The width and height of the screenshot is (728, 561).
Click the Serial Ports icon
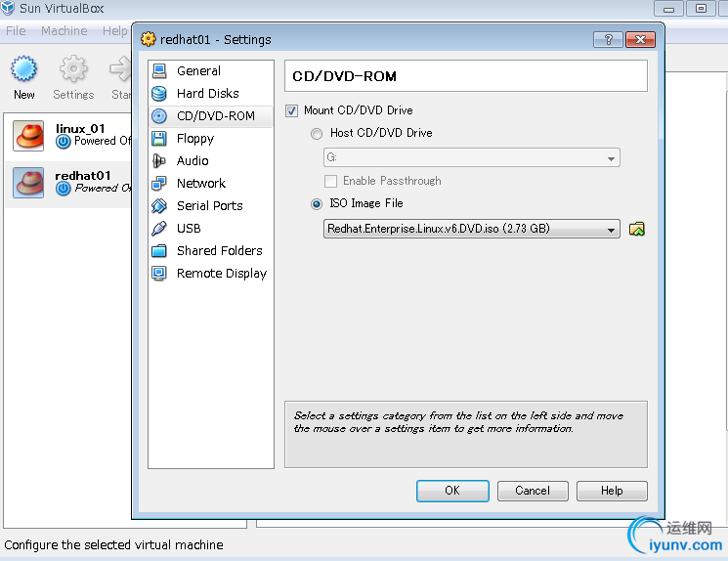159,205
